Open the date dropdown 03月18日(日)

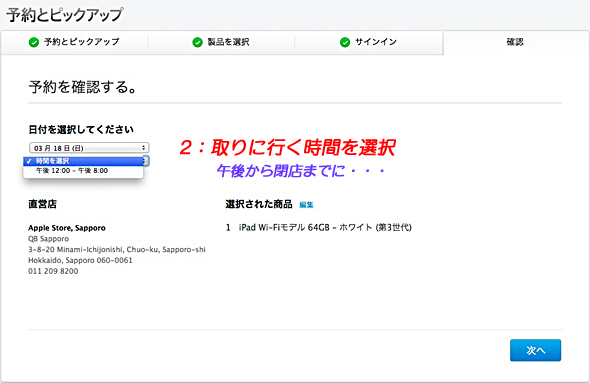pos(89,148)
